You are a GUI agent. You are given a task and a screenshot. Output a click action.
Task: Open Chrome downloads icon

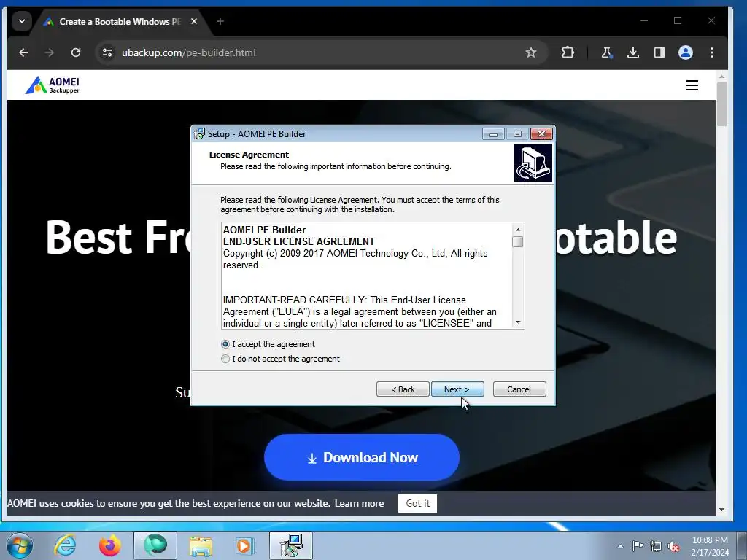coord(633,52)
